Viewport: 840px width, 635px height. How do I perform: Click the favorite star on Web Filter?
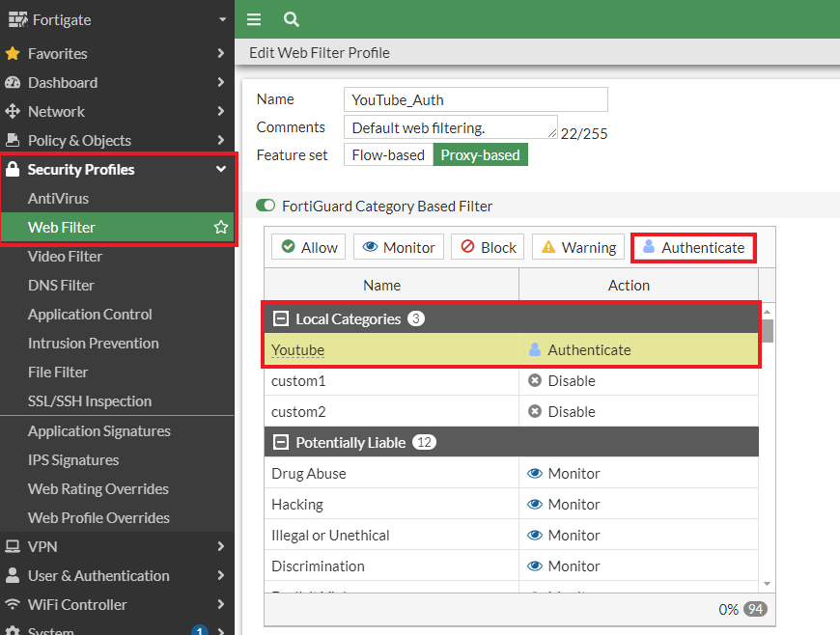221,228
